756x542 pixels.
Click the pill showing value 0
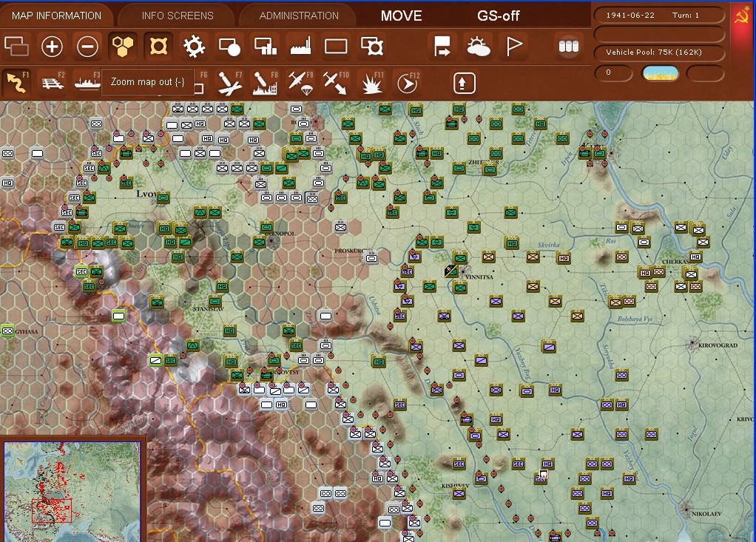pos(613,72)
